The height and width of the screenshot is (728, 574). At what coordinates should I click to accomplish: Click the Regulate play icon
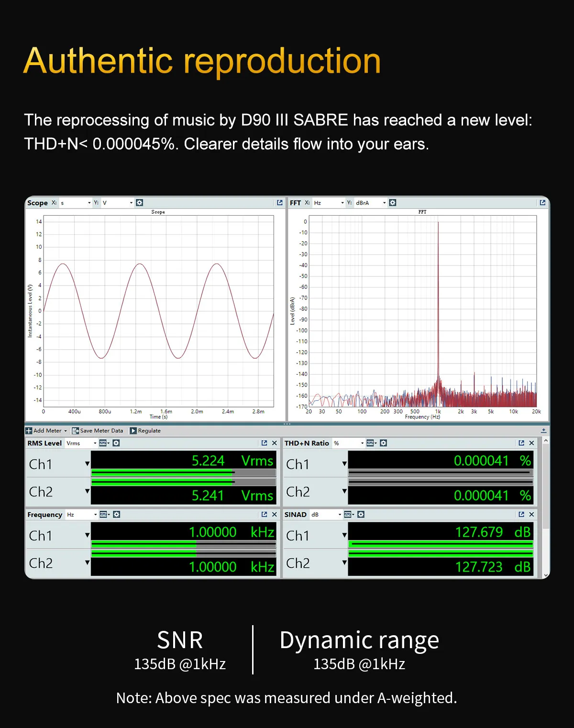[134, 430]
